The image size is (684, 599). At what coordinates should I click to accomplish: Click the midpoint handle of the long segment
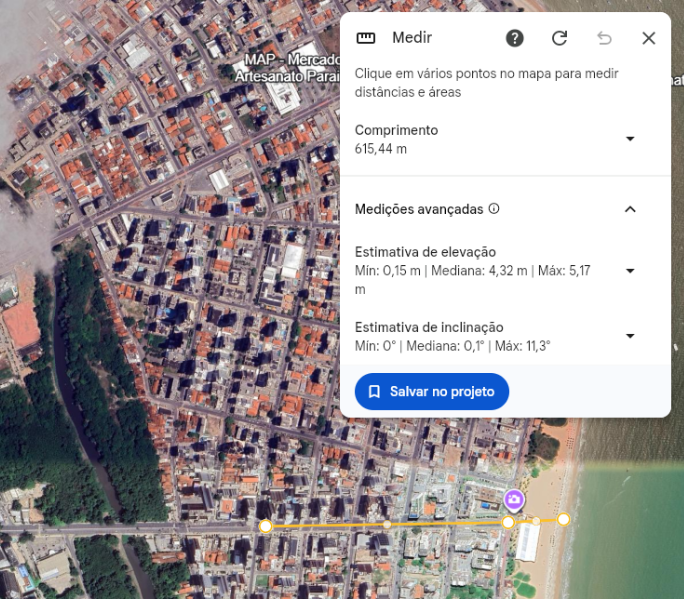pyautogui.click(x=387, y=524)
